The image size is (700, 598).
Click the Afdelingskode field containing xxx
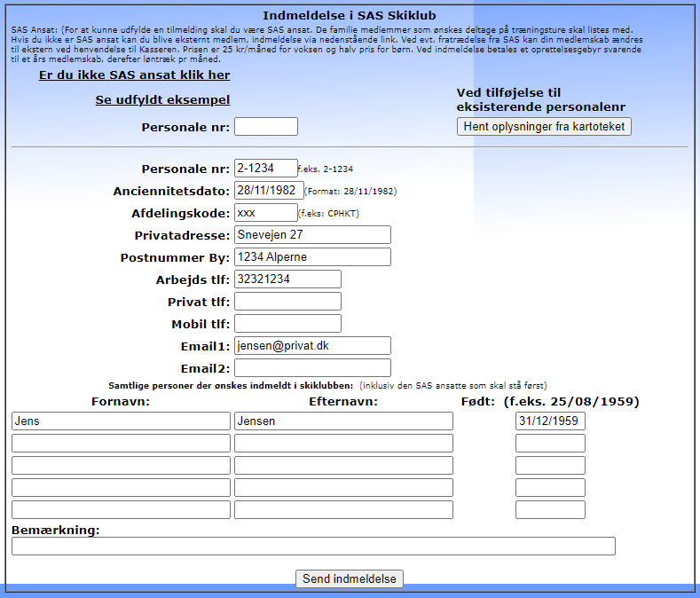click(266, 213)
